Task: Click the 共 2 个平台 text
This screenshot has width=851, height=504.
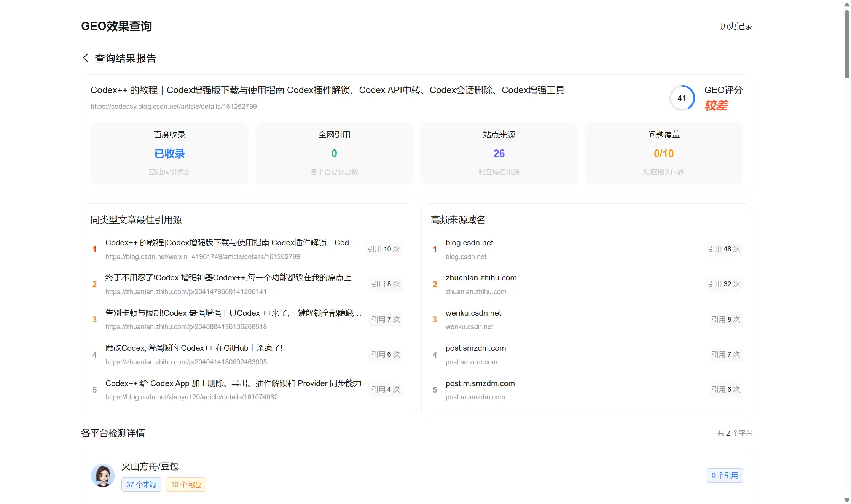Action: point(735,433)
